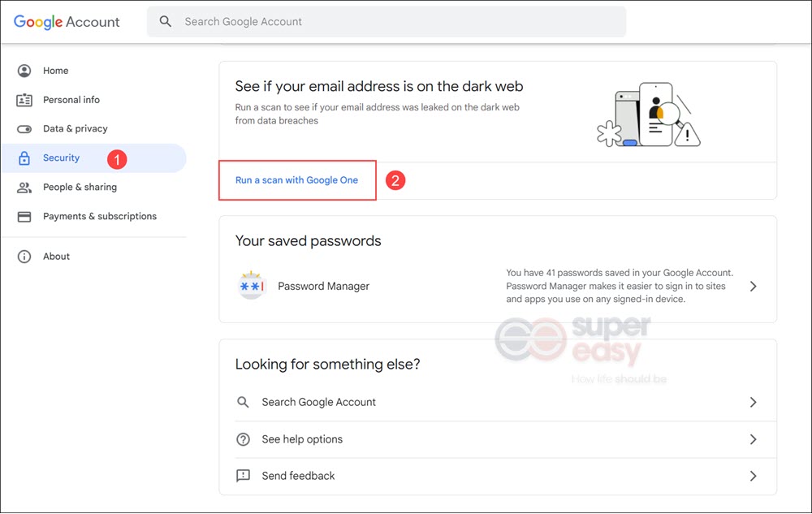Click the Send feedback speech bubble icon

coord(243,476)
